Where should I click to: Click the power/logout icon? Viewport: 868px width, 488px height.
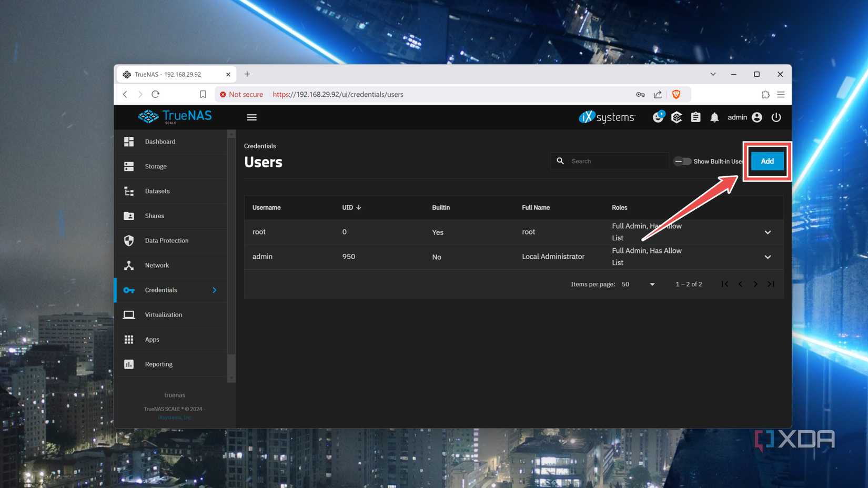coord(776,117)
